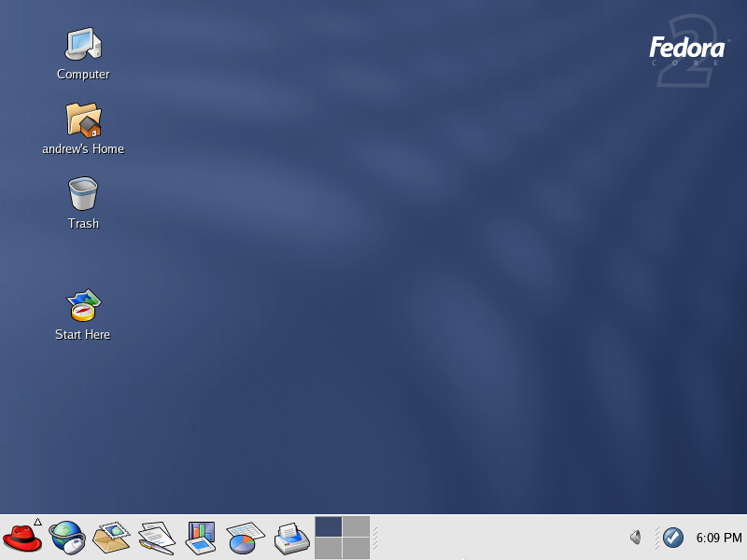Image resolution: width=747 pixels, height=560 pixels.
Task: Select the active top-left workspace
Action: pos(329,526)
